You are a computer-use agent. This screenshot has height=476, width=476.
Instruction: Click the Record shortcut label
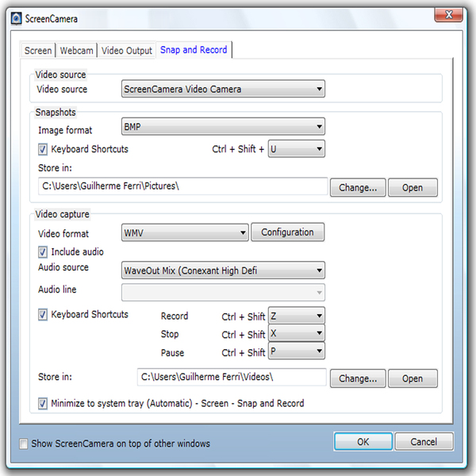(x=175, y=316)
